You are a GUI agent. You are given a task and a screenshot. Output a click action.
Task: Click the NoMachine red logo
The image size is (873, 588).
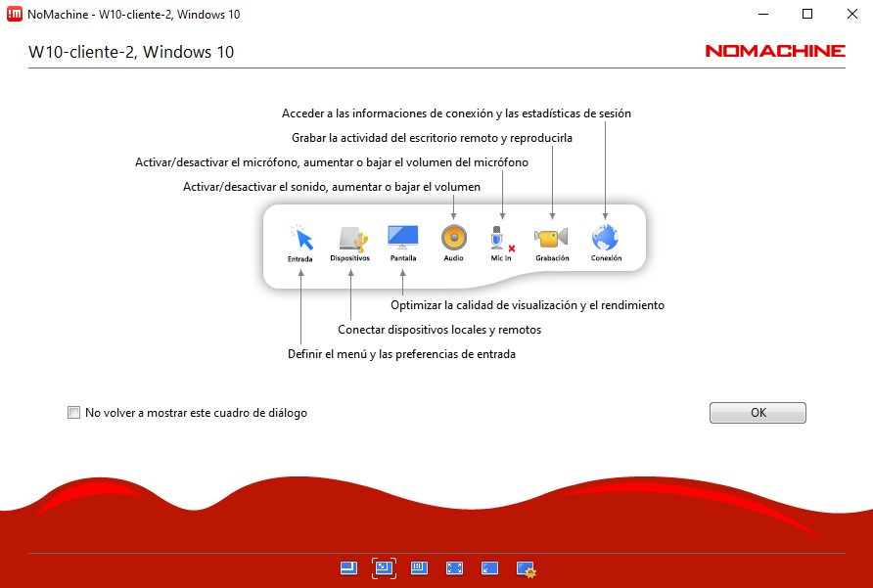point(774,51)
